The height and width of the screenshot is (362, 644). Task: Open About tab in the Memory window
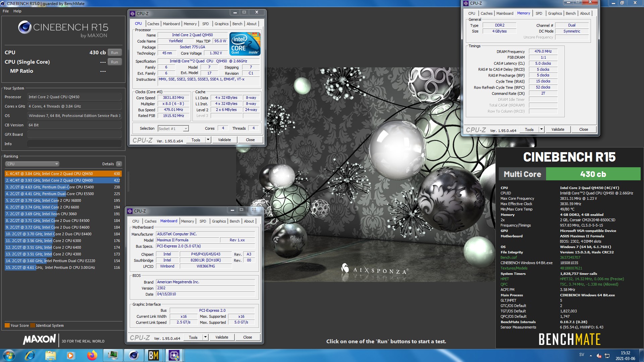point(585,13)
